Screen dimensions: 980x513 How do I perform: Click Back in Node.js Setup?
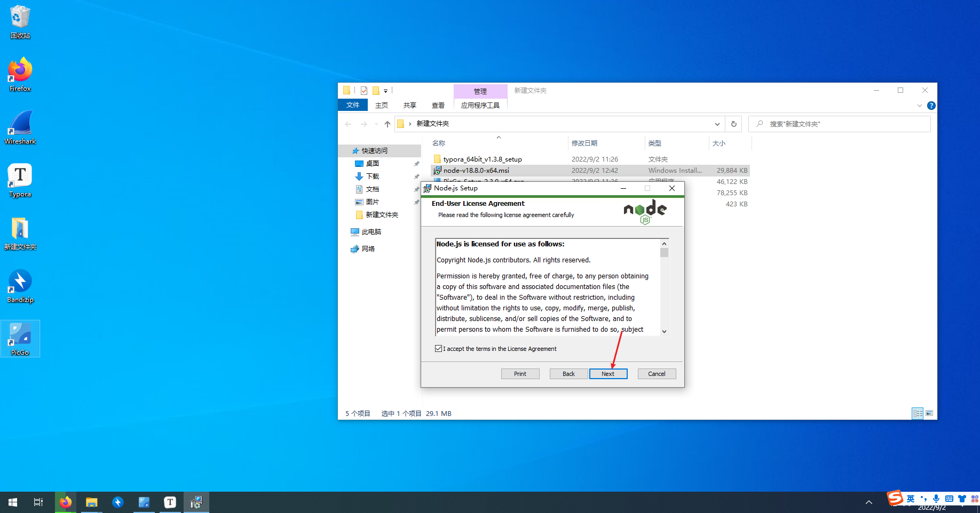point(569,374)
